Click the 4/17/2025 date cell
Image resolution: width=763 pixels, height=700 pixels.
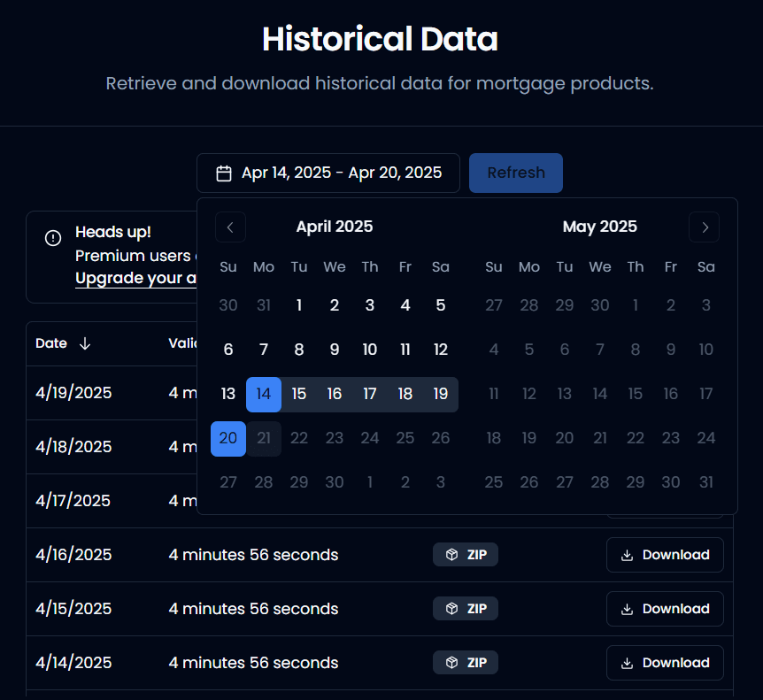73,501
